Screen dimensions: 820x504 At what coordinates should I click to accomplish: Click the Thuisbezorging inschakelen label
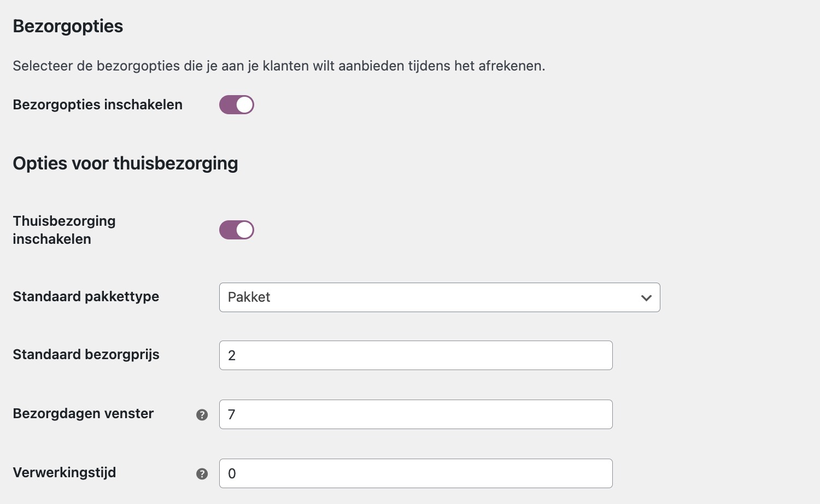(x=64, y=230)
